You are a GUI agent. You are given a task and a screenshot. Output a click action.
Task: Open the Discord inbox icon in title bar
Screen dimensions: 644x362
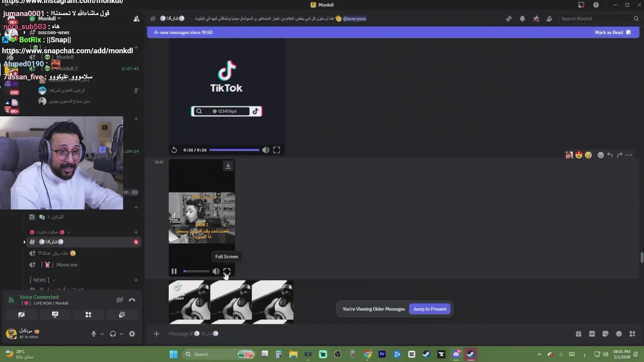581,5
